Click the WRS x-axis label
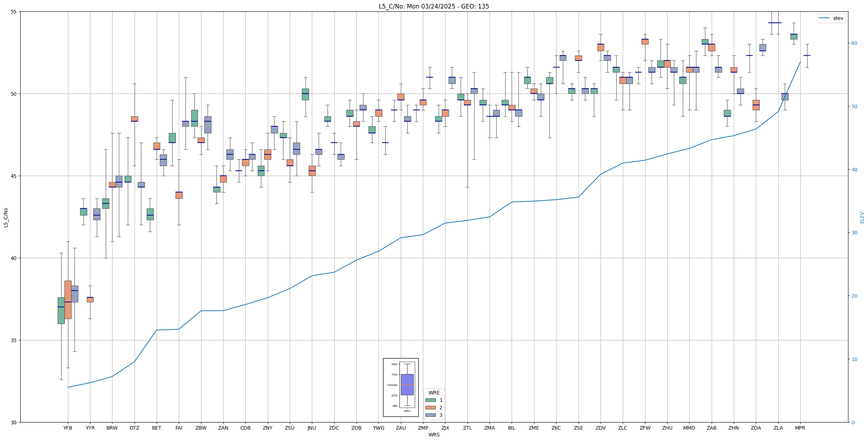 (434, 435)
